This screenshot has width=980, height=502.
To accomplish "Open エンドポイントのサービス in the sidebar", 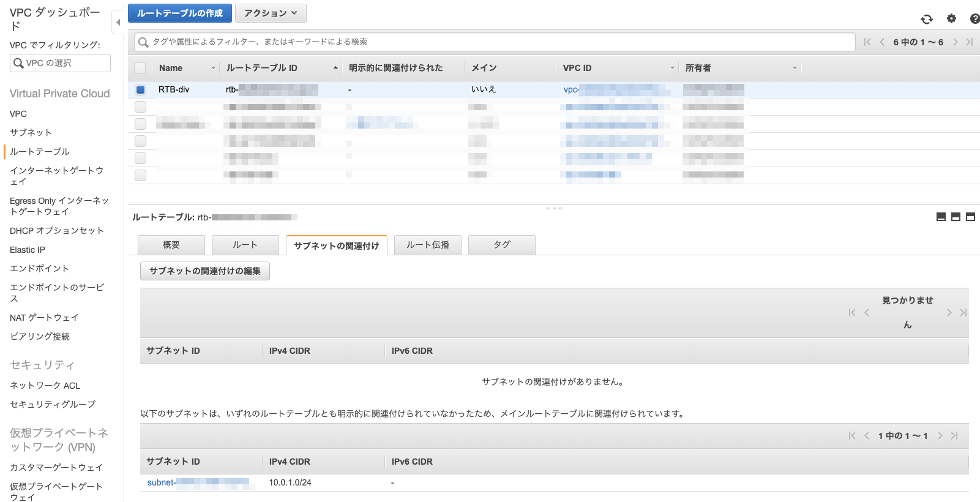I will coord(57,293).
